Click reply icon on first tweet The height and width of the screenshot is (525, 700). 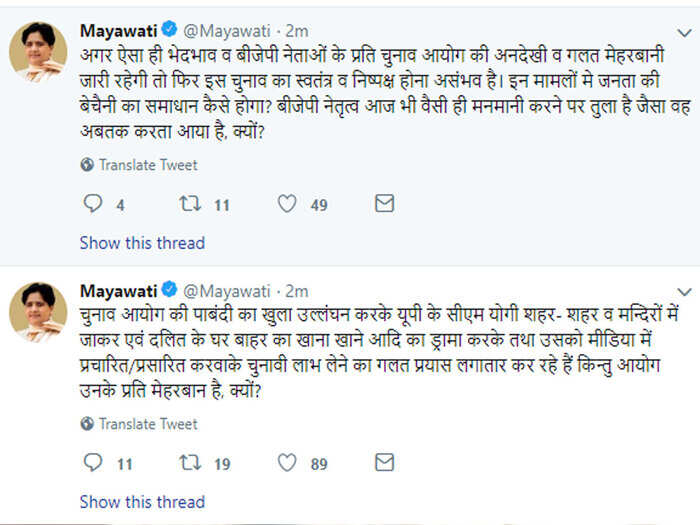[93, 204]
